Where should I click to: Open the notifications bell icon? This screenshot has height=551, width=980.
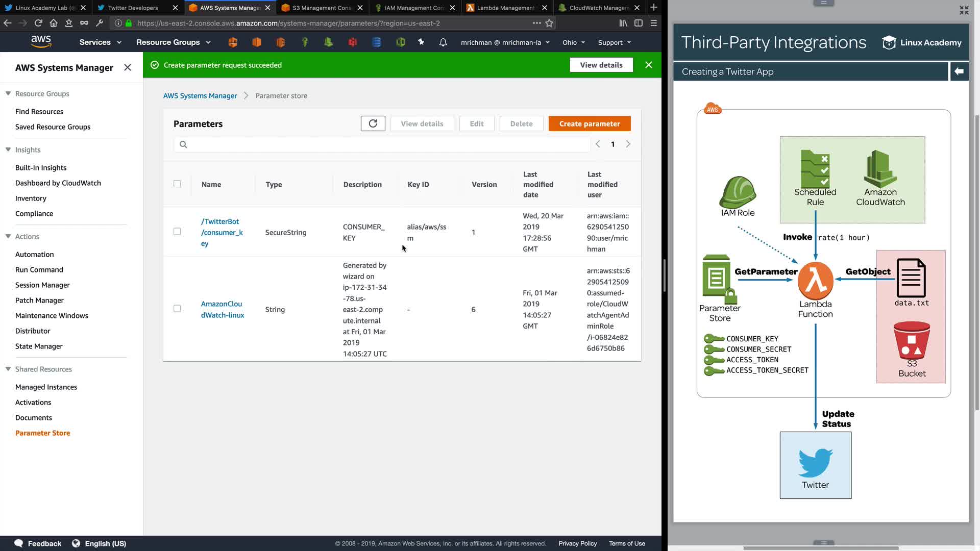pyautogui.click(x=443, y=42)
